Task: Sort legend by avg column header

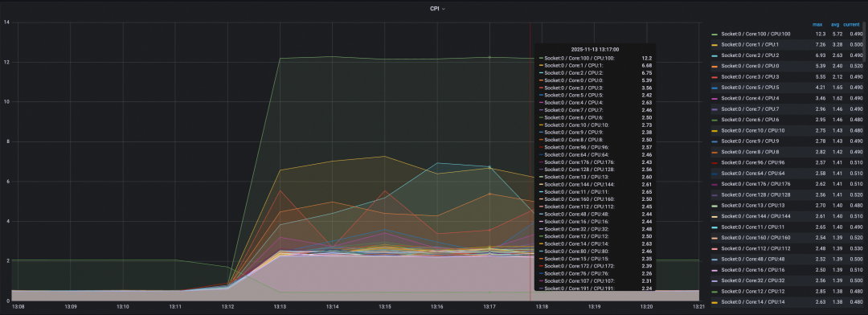Action: (835, 24)
